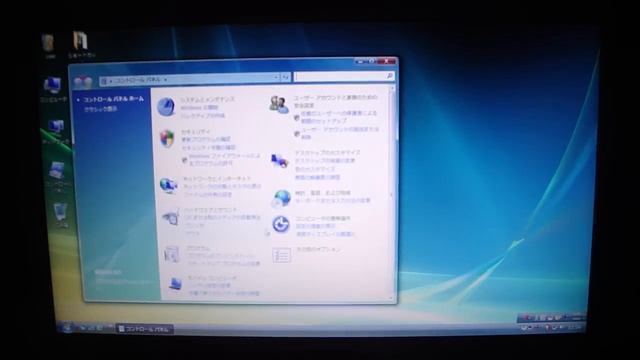The width and height of the screenshot is (640, 360).
Task: Click the Start orb on the taskbar
Action: click(67, 327)
